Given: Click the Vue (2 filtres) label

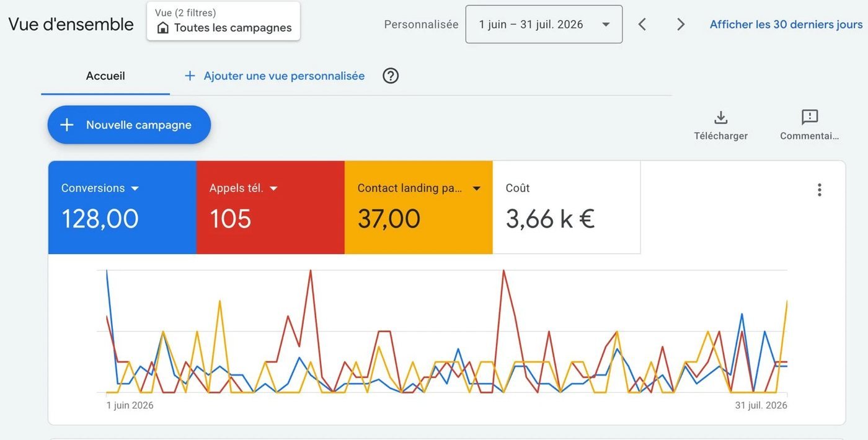Looking at the screenshot, I should (185, 12).
